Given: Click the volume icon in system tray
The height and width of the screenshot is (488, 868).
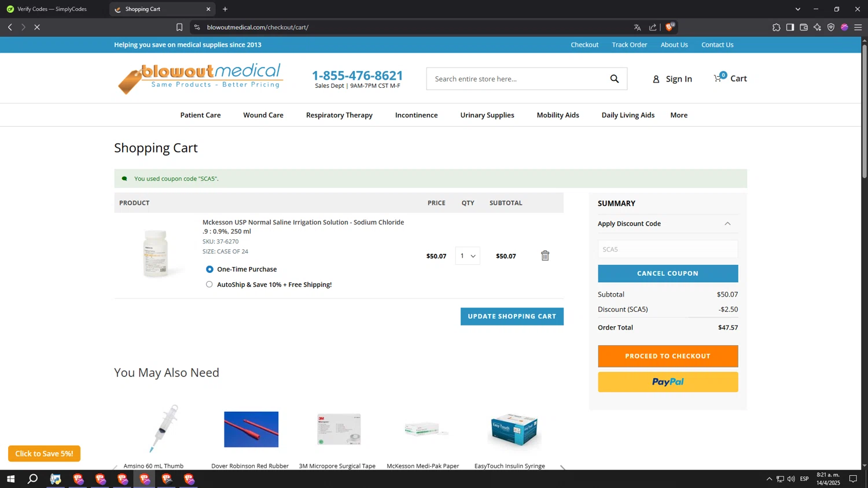Looking at the screenshot, I should click(791, 479).
